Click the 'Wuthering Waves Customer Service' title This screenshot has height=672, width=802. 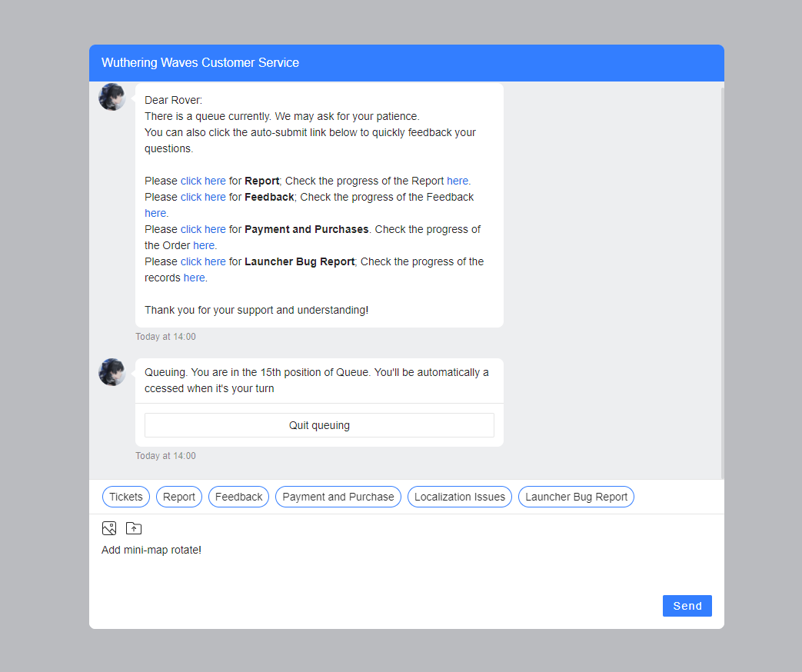[200, 62]
